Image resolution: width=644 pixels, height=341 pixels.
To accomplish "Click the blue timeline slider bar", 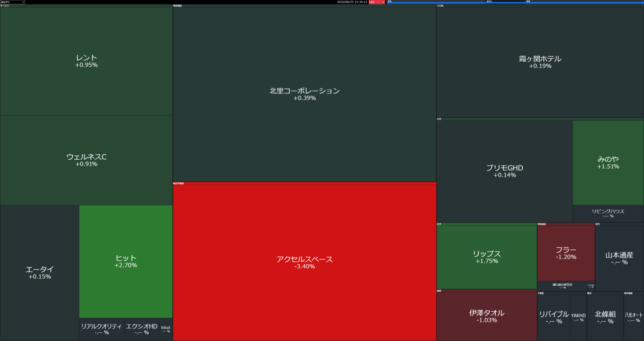I will pyautogui.click(x=515, y=3).
